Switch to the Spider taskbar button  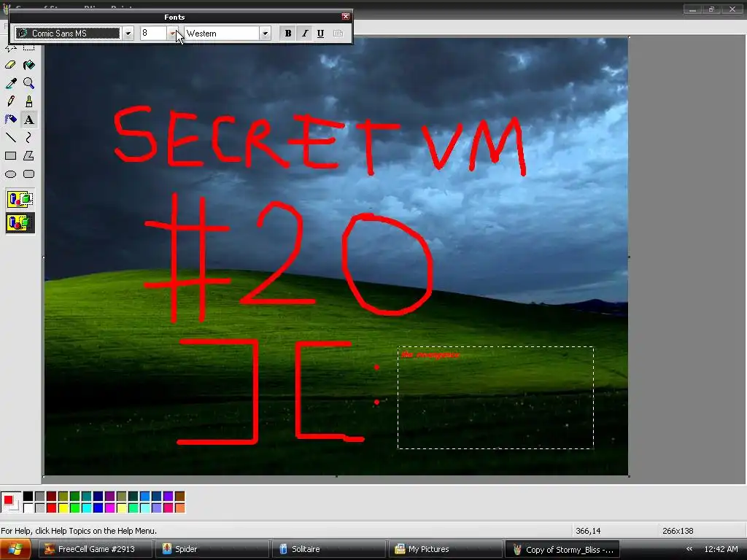click(212, 549)
